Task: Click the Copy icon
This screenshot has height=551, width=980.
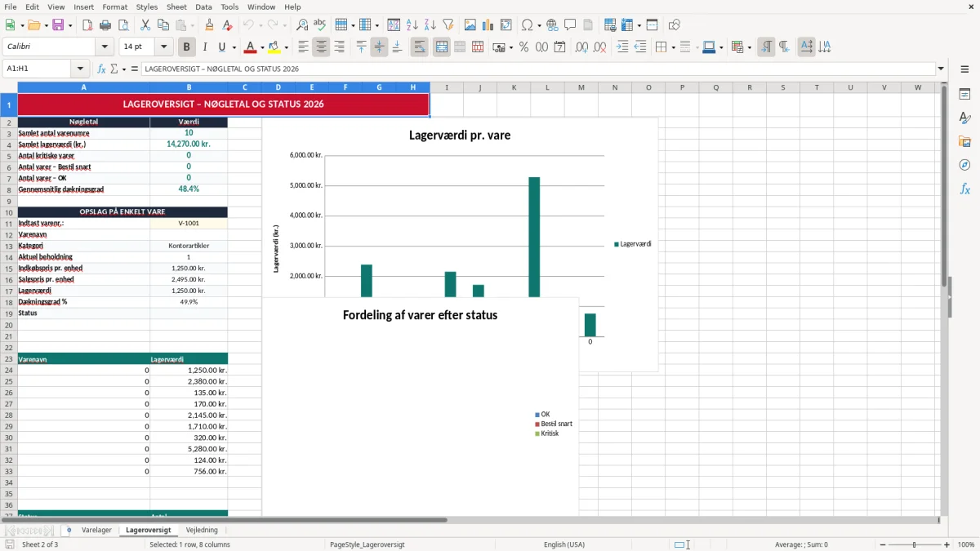Action: coord(163,25)
